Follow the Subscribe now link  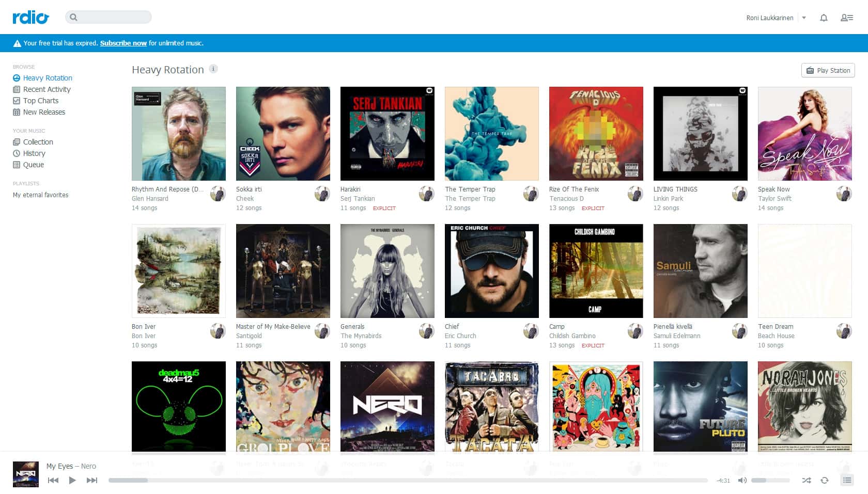coord(123,43)
